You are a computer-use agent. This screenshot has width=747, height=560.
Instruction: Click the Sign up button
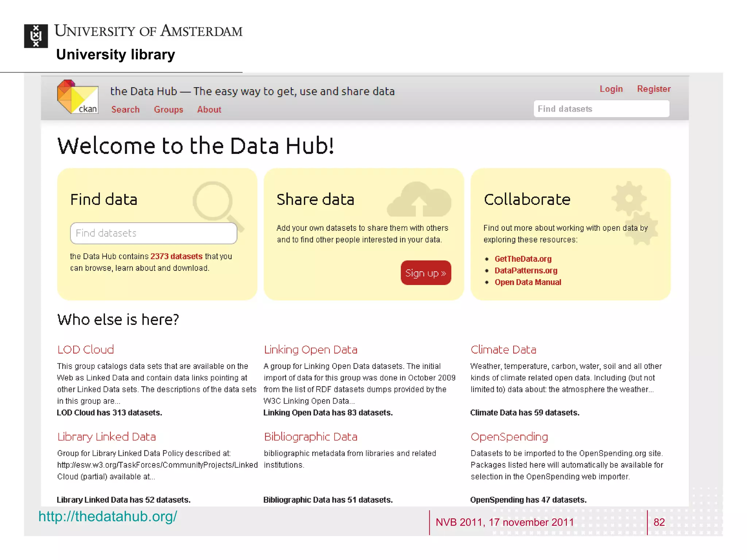point(426,273)
